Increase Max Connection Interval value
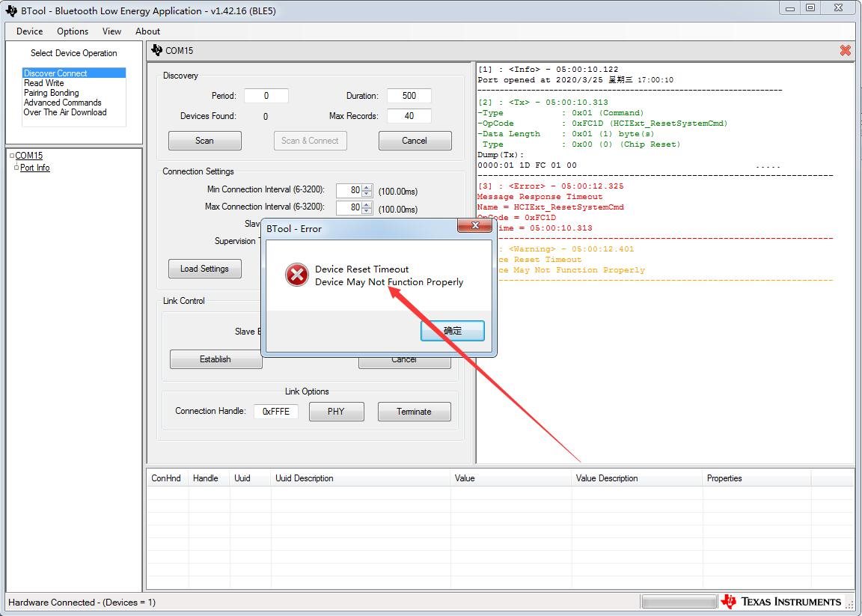Viewport: 862px width, 616px height. tap(367, 205)
